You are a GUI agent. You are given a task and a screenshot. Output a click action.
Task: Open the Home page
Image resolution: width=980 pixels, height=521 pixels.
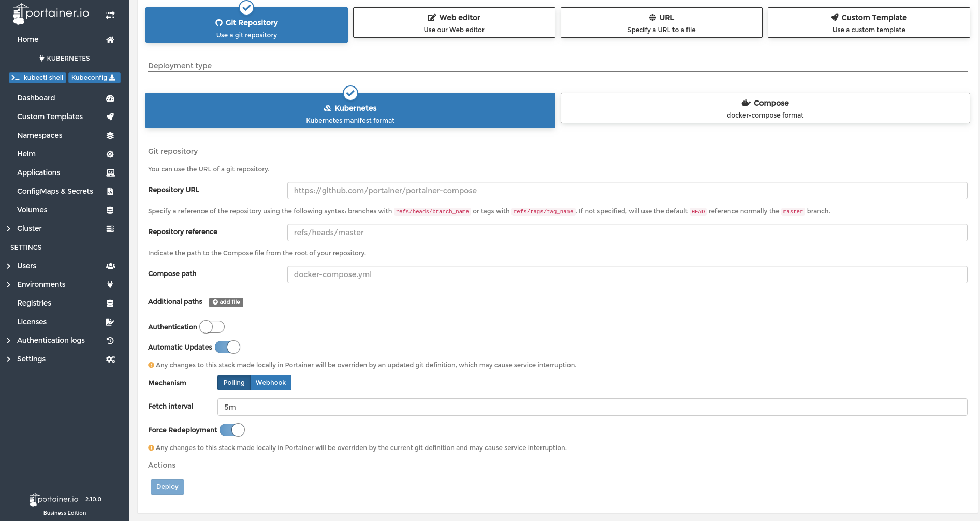(28, 39)
